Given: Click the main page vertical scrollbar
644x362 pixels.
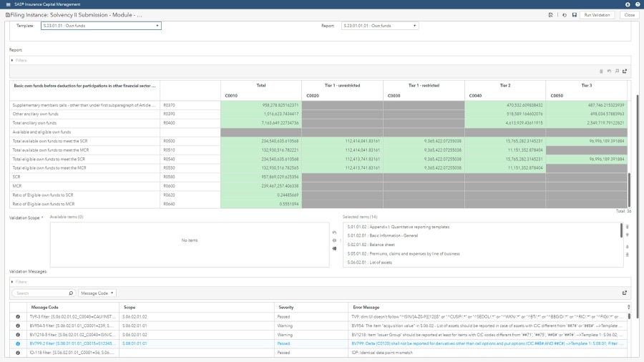Looking at the screenshot, I should click(x=638, y=205).
